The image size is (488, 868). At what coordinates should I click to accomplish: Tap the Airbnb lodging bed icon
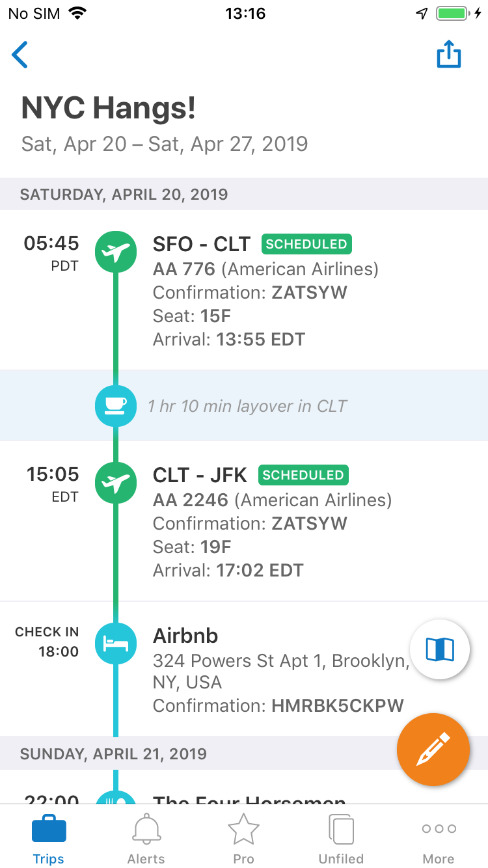[116, 644]
